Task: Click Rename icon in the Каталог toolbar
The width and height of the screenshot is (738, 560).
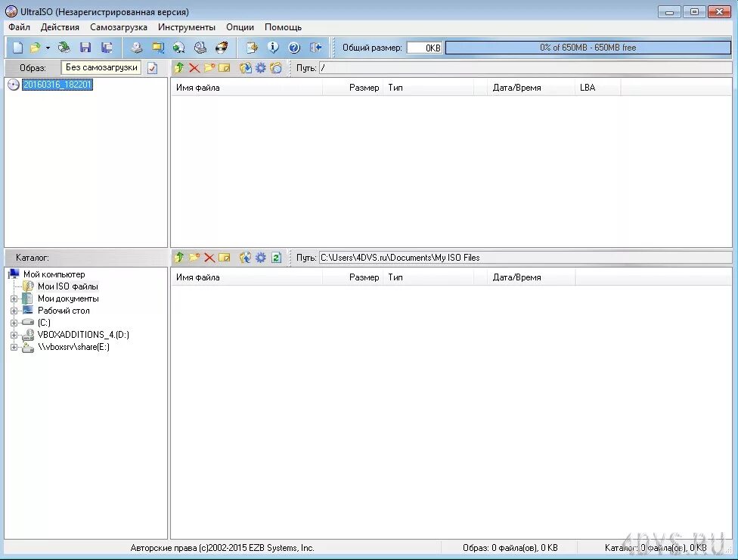Action: 225,258
